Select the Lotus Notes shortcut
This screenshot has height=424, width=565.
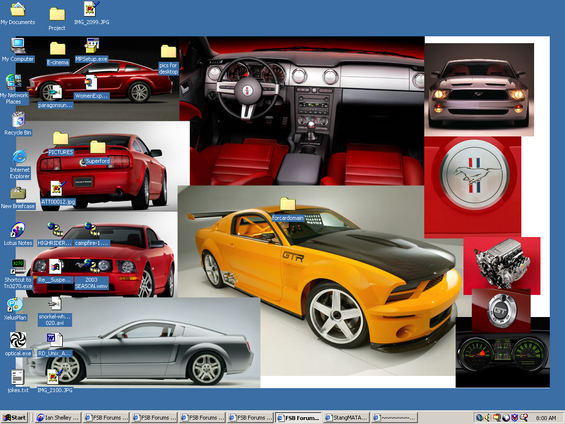point(18,234)
